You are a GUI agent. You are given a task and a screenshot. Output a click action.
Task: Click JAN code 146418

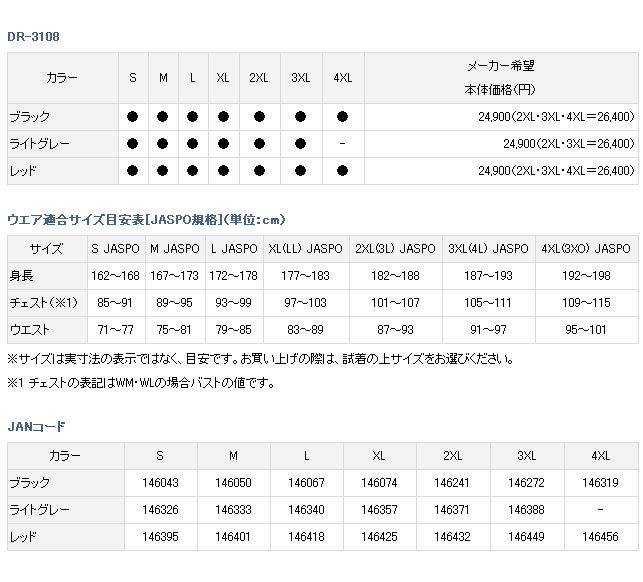[x=306, y=537]
